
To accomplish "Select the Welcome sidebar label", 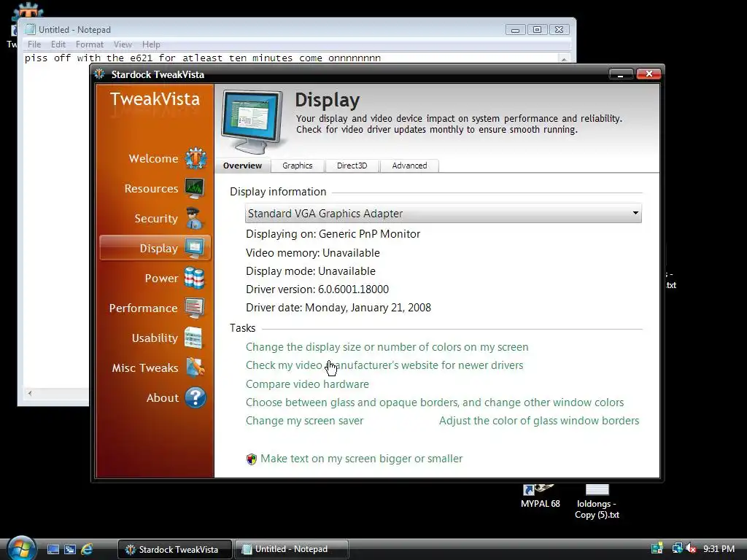I will tap(153, 158).
